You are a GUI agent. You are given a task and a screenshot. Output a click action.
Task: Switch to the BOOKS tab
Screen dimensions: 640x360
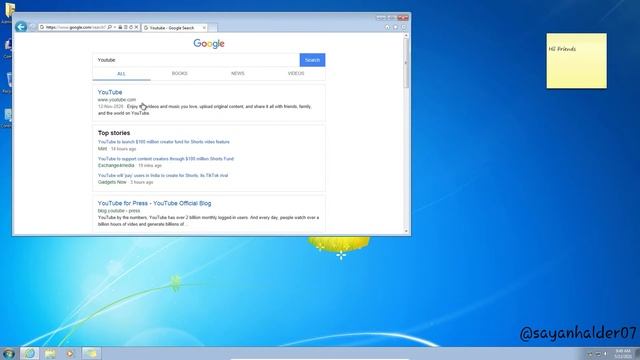click(x=180, y=73)
